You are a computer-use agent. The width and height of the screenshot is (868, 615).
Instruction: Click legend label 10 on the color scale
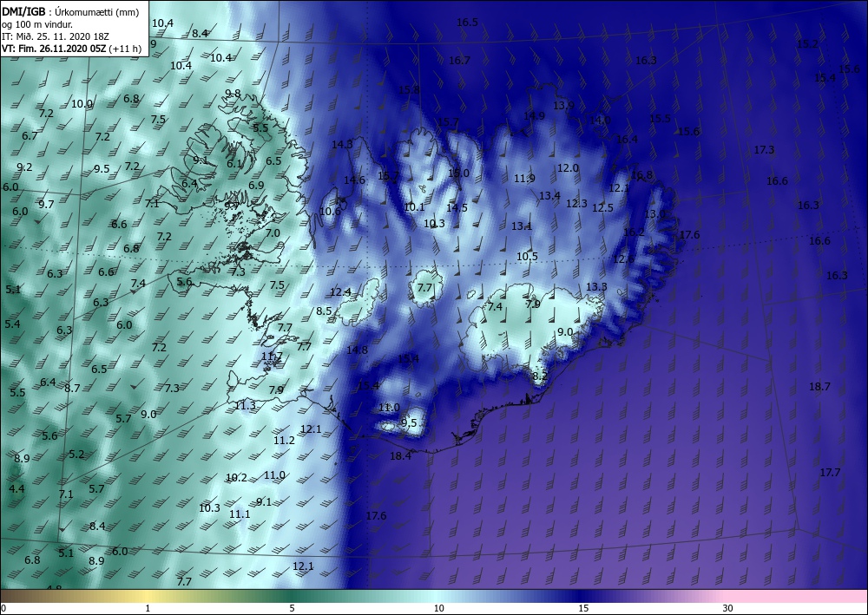click(439, 609)
